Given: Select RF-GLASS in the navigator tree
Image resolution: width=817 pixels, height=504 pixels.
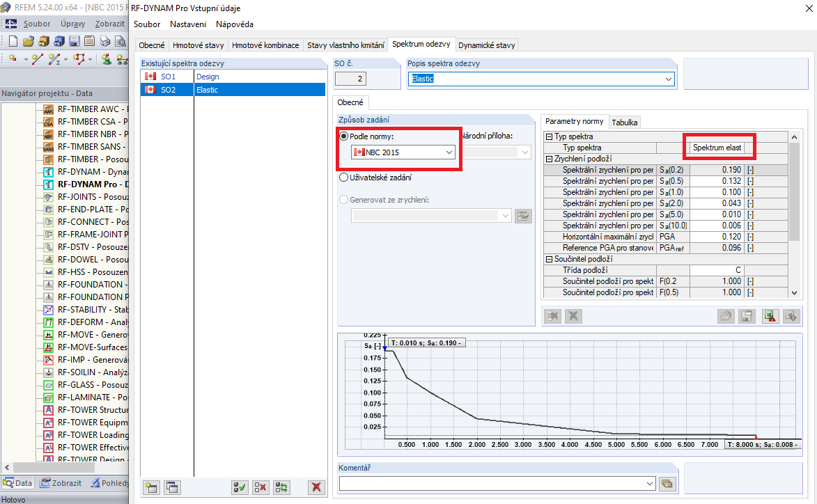Looking at the screenshot, I should pyautogui.click(x=86, y=385).
